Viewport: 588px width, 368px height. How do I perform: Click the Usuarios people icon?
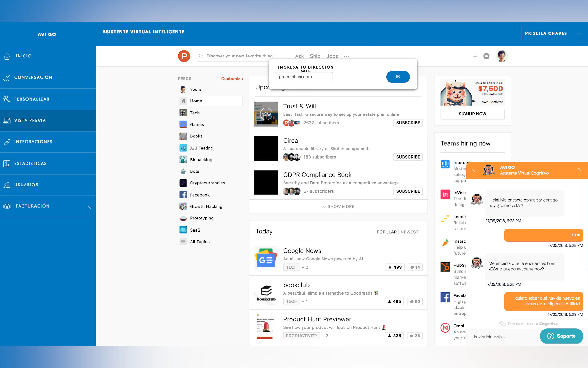tap(7, 185)
